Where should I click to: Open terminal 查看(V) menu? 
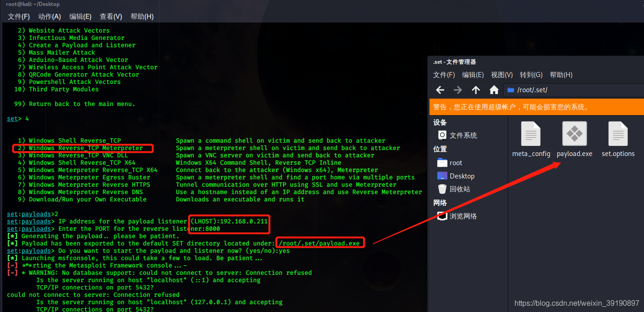click(x=111, y=17)
